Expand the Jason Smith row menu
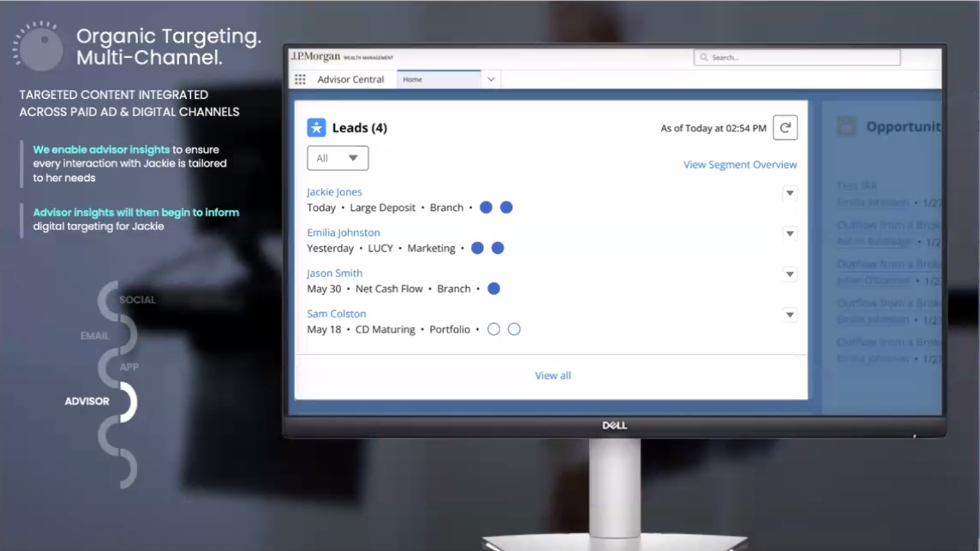Image resolution: width=980 pixels, height=551 pixels. [790, 274]
